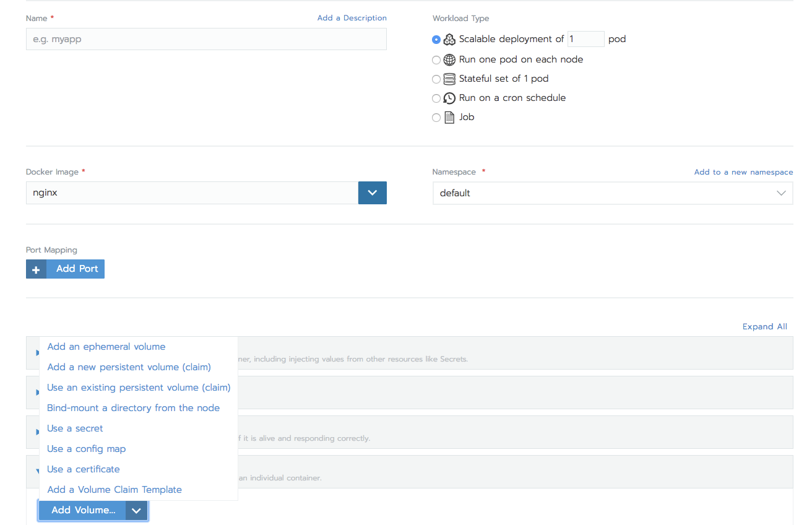Screen dimensions: 812x525
Task: Click the scalable deployment pods icon
Action: click(449, 39)
